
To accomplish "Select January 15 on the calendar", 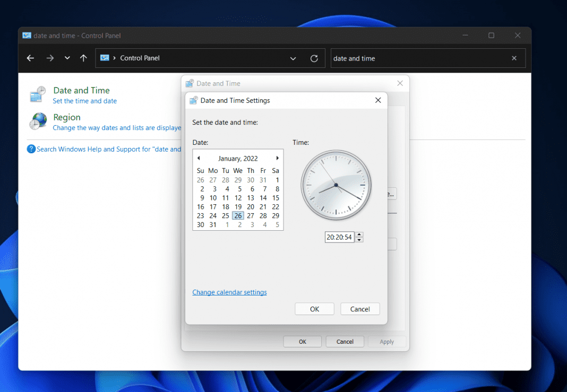I will [275, 197].
